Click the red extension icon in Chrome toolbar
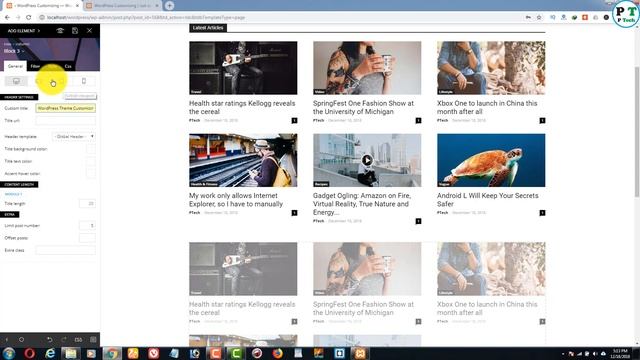Image resolution: width=640 pixels, height=360 pixels. tap(585, 18)
